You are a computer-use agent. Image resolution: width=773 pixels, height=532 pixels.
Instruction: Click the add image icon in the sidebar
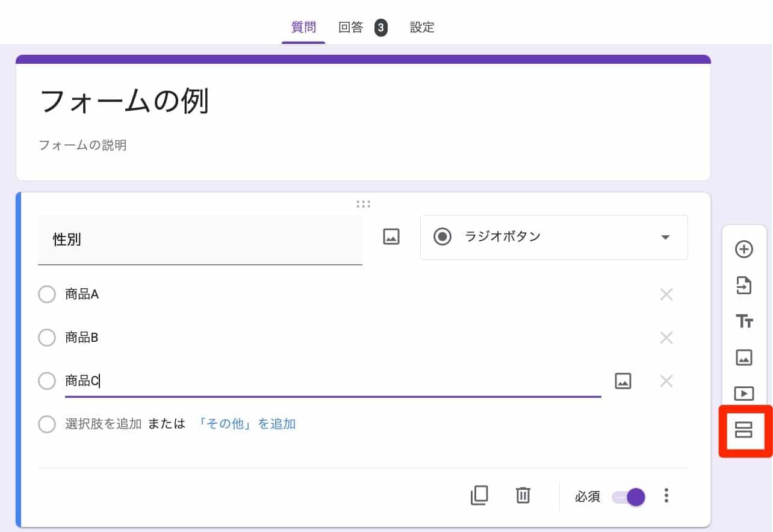coord(744,357)
